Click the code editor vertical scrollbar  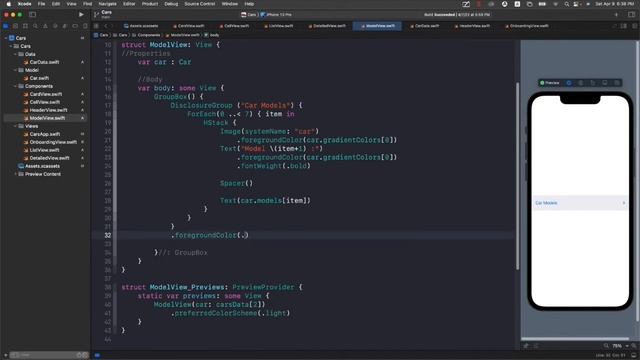pyautogui.click(x=518, y=176)
